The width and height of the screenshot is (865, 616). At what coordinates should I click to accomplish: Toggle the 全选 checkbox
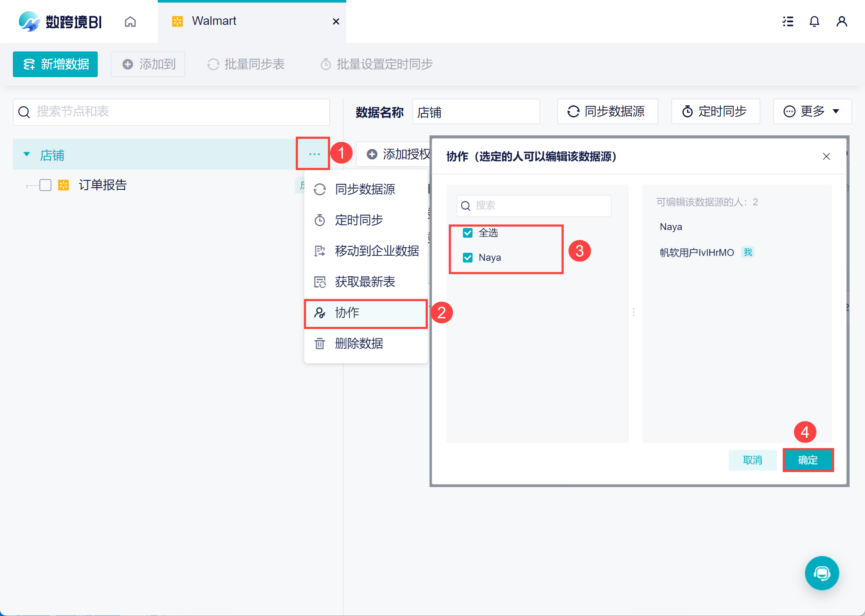(468, 233)
